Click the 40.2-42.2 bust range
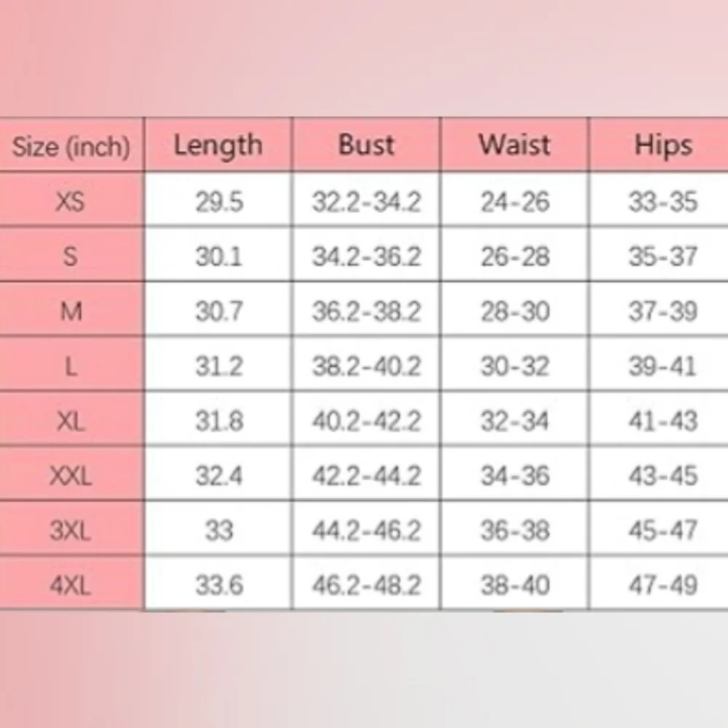 tap(366, 422)
